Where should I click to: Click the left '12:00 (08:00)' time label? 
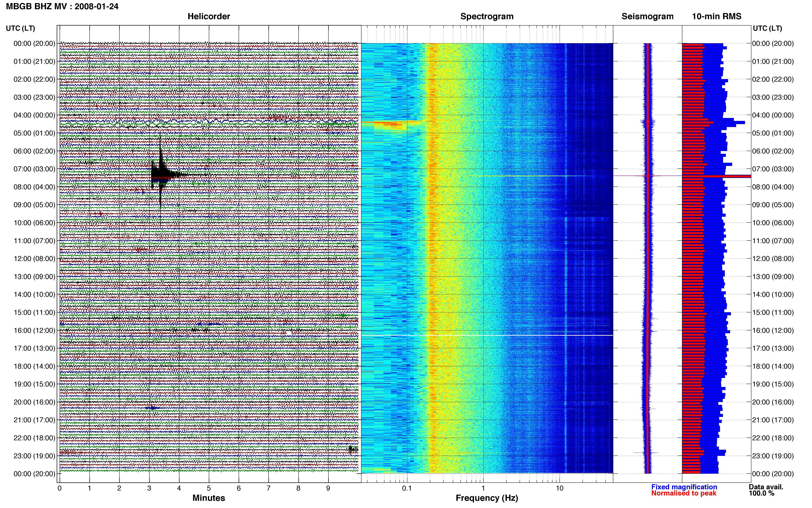[34, 259]
